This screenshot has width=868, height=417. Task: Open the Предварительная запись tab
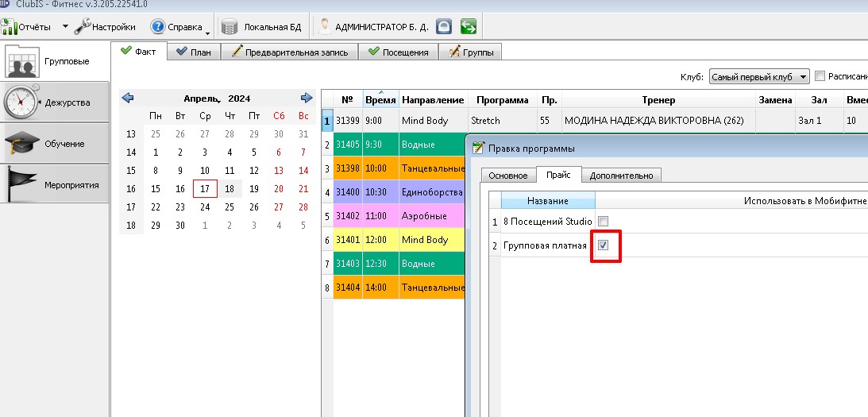tap(290, 52)
